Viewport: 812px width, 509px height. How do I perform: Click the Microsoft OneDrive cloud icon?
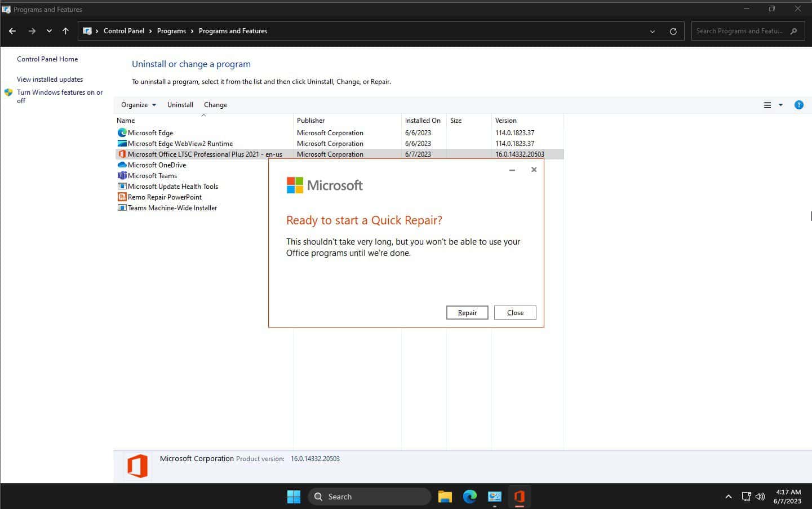122,165
